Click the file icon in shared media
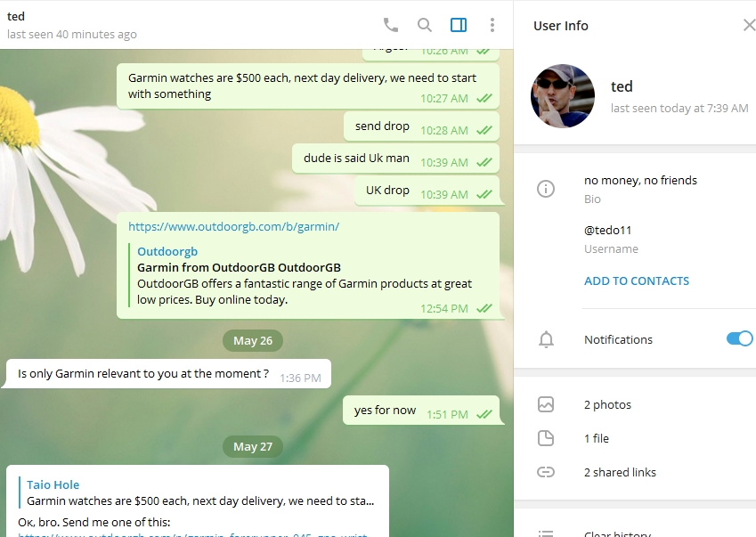756x537 pixels. pyautogui.click(x=546, y=438)
